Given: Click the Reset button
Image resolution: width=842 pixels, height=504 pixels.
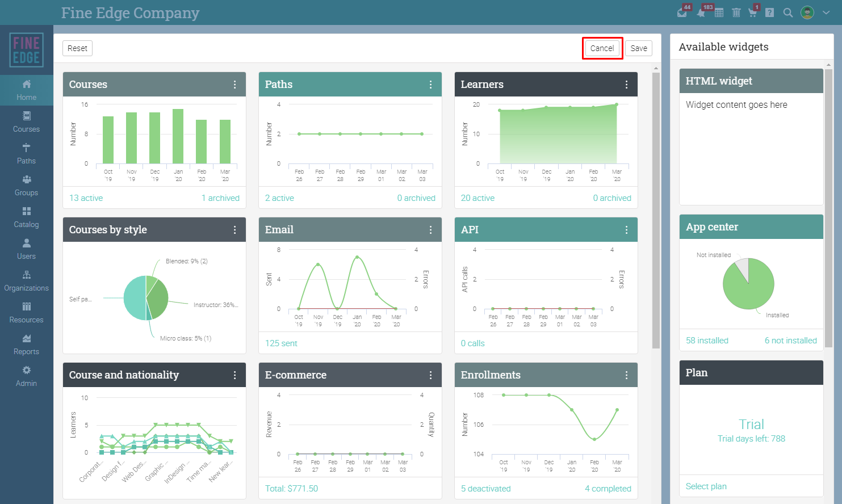Looking at the screenshot, I should point(77,48).
